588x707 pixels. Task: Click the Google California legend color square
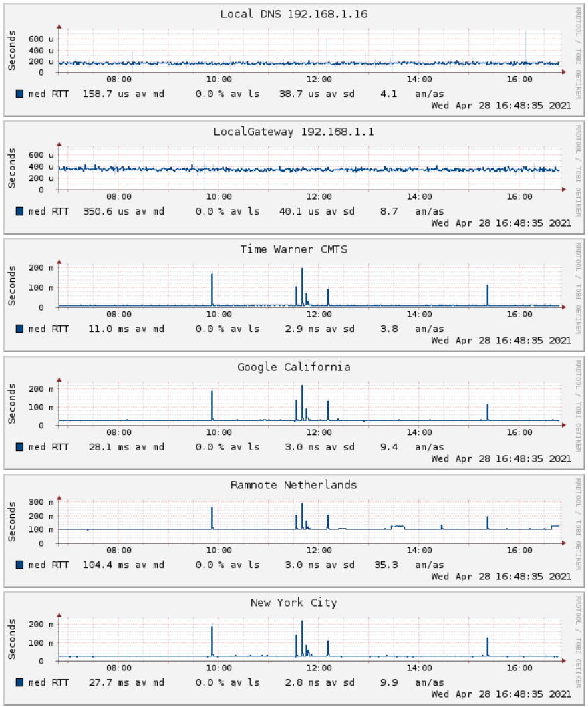coord(19,447)
